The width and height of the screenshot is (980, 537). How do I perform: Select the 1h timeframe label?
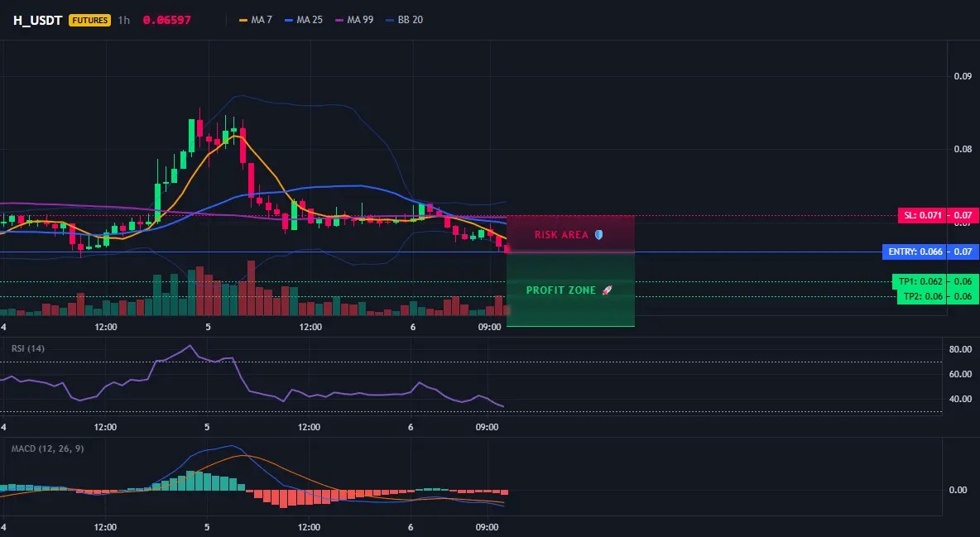[x=124, y=20]
